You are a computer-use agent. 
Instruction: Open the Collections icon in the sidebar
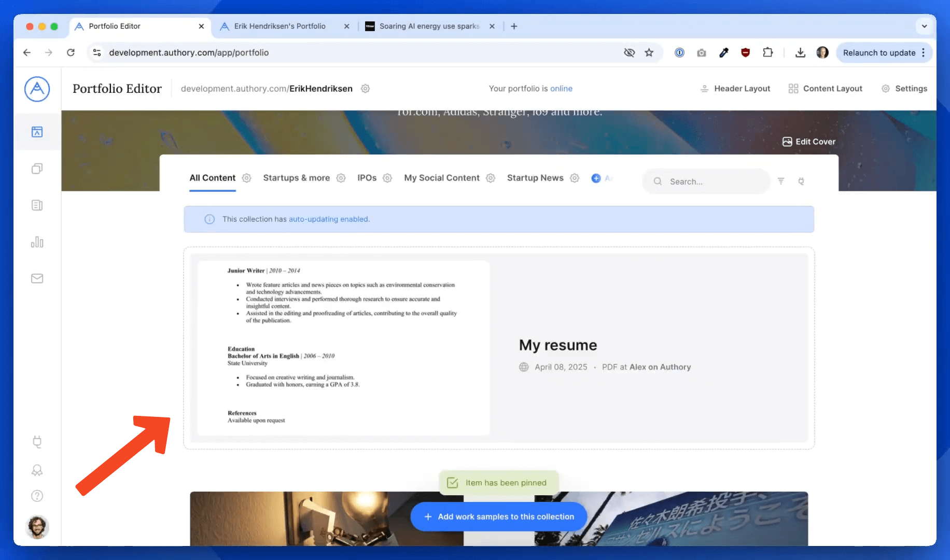coord(37,169)
